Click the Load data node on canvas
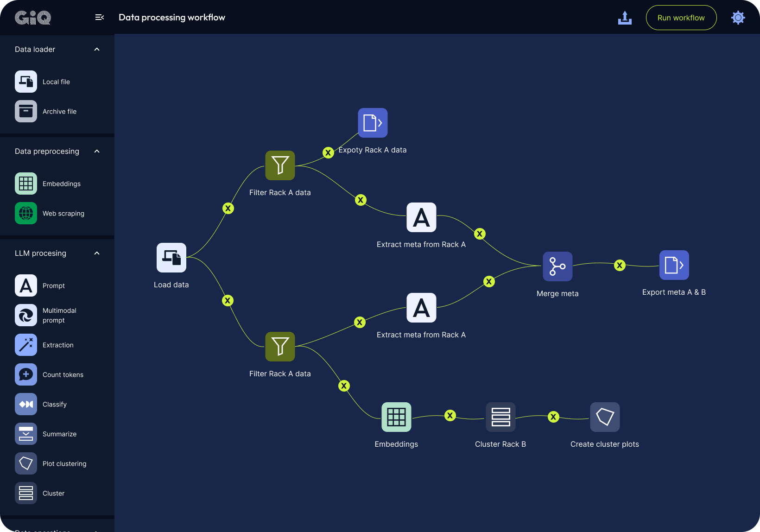 [171, 258]
